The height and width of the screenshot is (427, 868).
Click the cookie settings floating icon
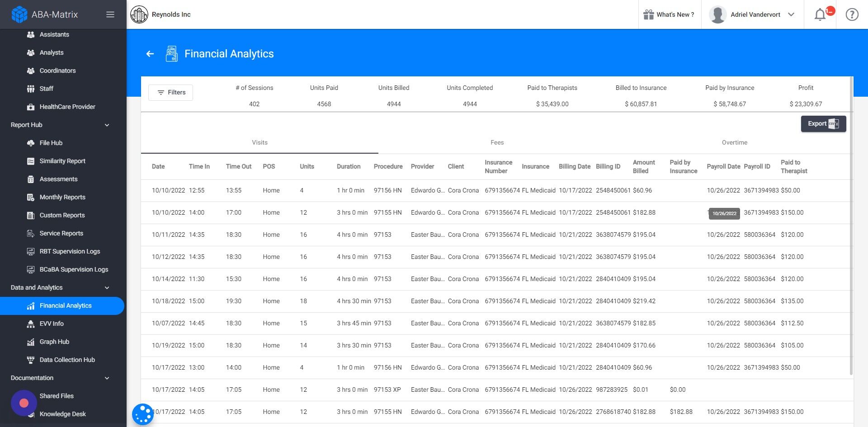[x=143, y=414]
